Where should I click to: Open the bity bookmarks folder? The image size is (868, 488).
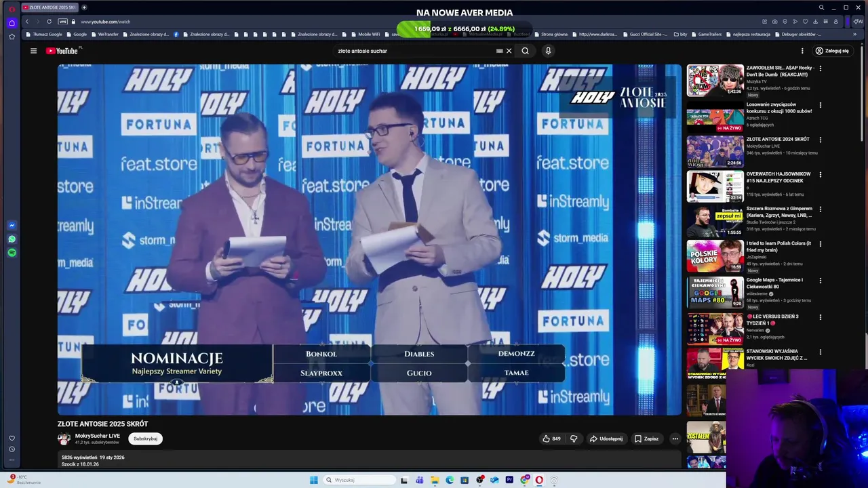681,34
